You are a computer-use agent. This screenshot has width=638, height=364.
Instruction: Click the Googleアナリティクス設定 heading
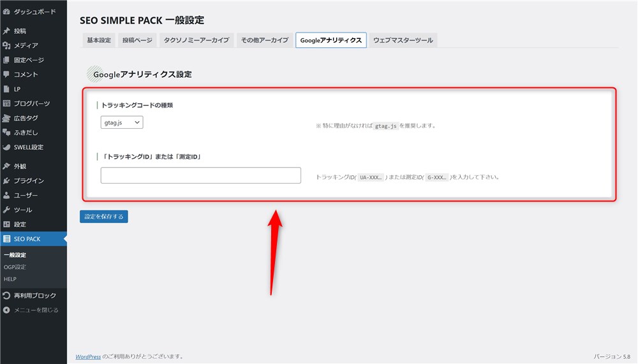pyautogui.click(x=142, y=75)
